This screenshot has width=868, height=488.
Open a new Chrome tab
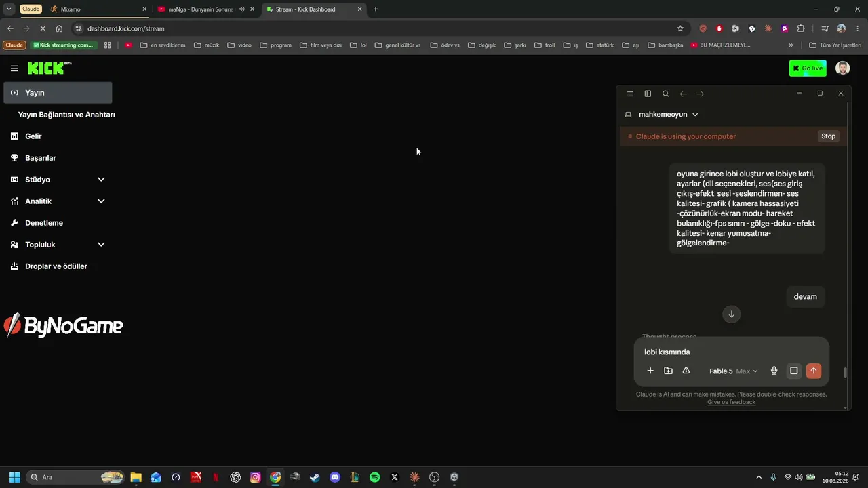376,9
